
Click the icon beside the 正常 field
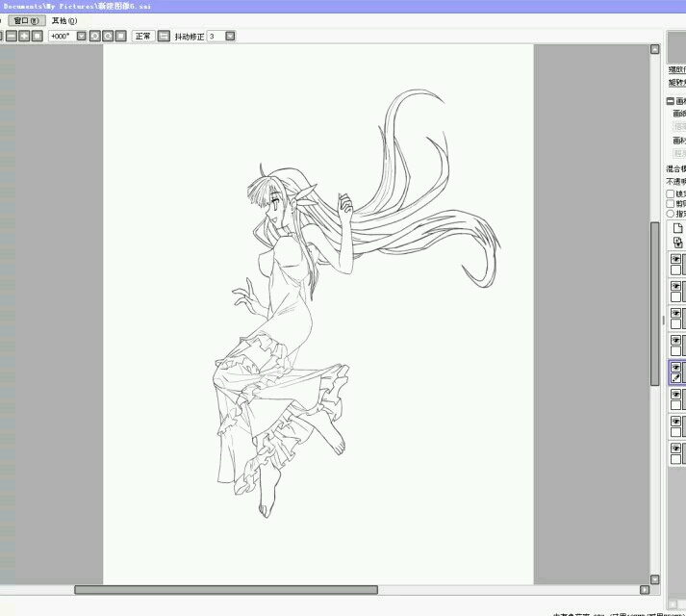click(x=164, y=36)
